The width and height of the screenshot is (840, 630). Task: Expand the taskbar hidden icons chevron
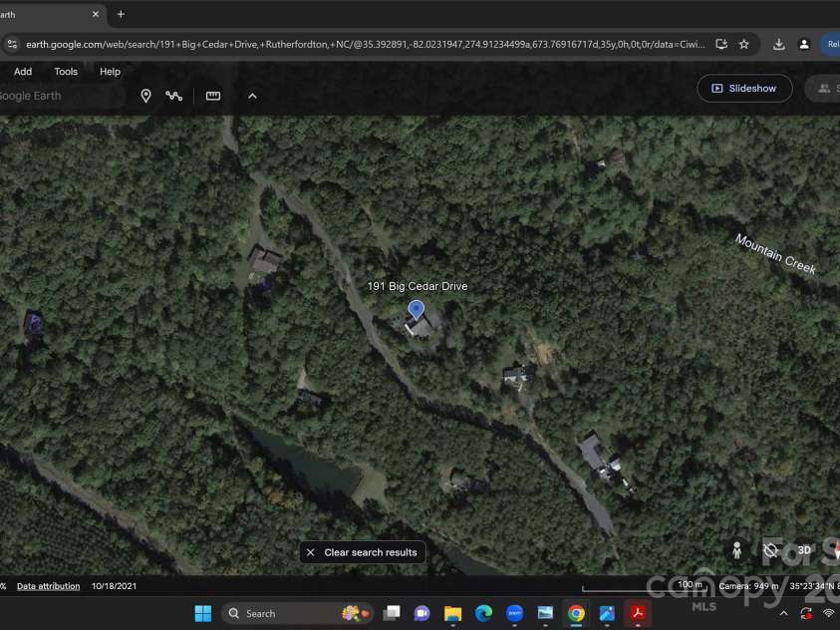(x=783, y=613)
